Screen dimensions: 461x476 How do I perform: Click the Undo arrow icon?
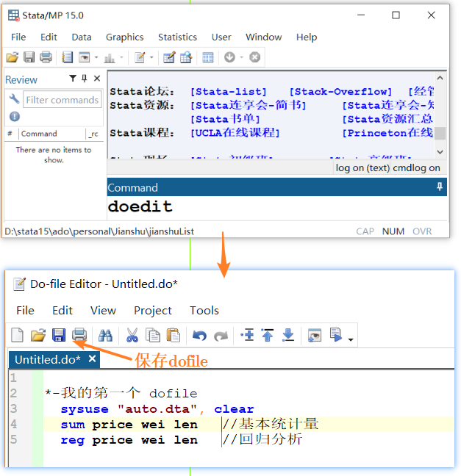[x=200, y=336]
